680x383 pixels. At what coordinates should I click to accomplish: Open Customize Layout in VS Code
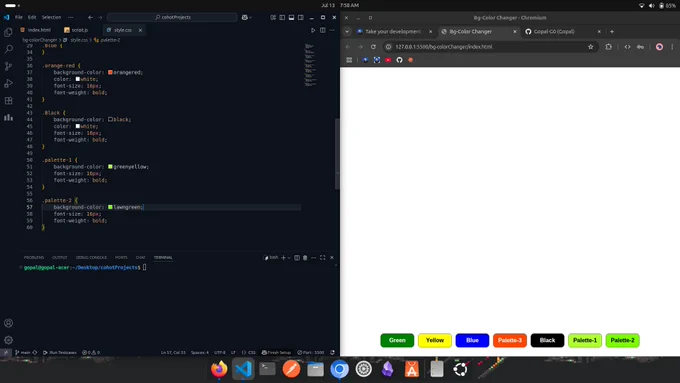point(273,17)
